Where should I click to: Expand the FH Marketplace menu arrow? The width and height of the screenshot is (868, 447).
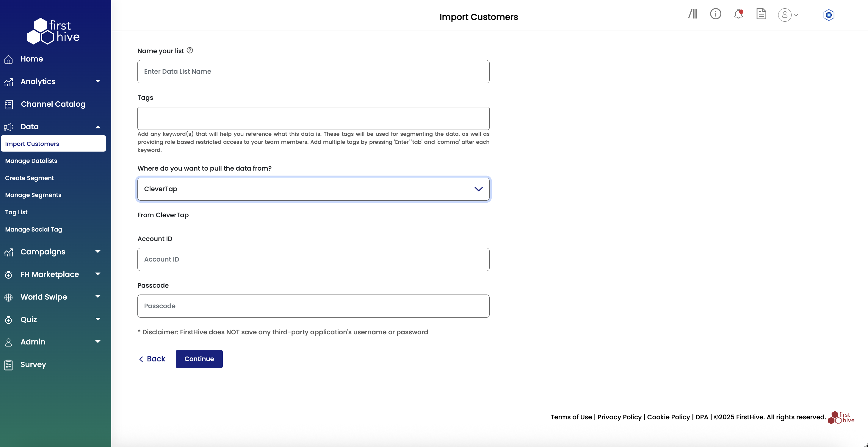point(98,274)
